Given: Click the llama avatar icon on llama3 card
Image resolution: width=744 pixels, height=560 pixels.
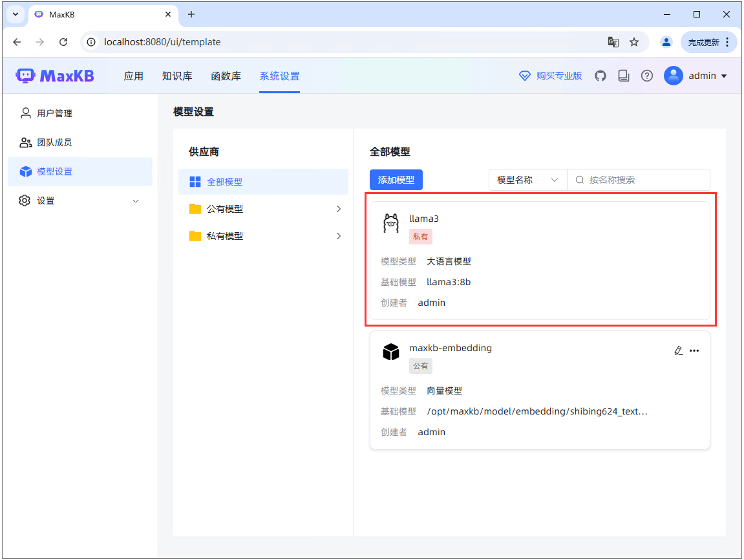Looking at the screenshot, I should tap(390, 222).
